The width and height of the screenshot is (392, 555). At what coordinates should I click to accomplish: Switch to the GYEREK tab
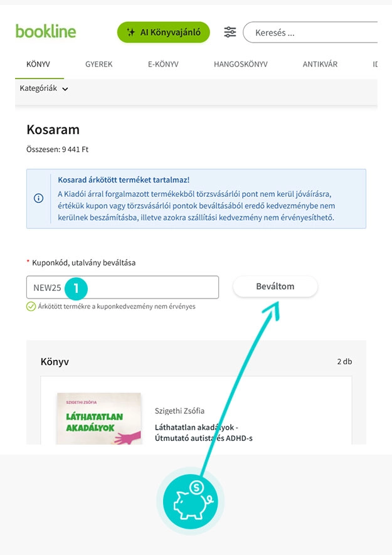[x=98, y=63]
